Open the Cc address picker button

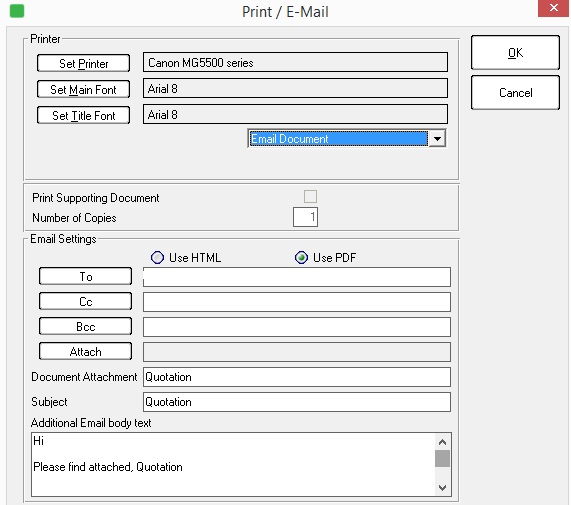tap(86, 301)
